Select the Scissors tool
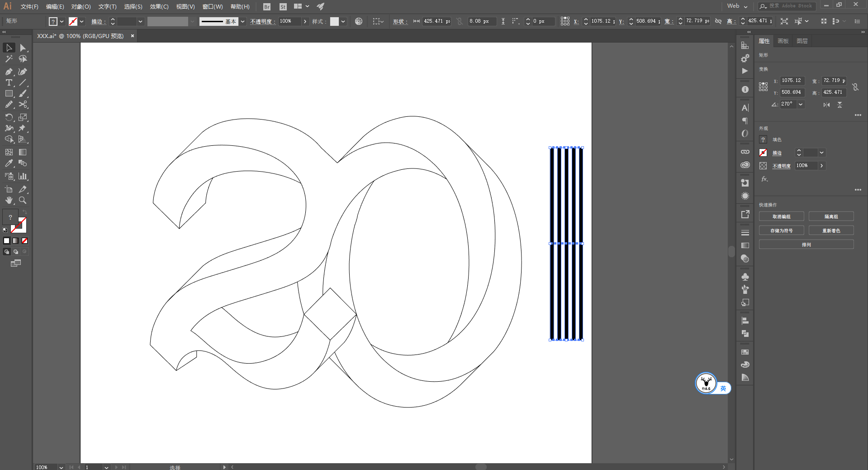This screenshot has width=868, height=470. click(x=23, y=104)
